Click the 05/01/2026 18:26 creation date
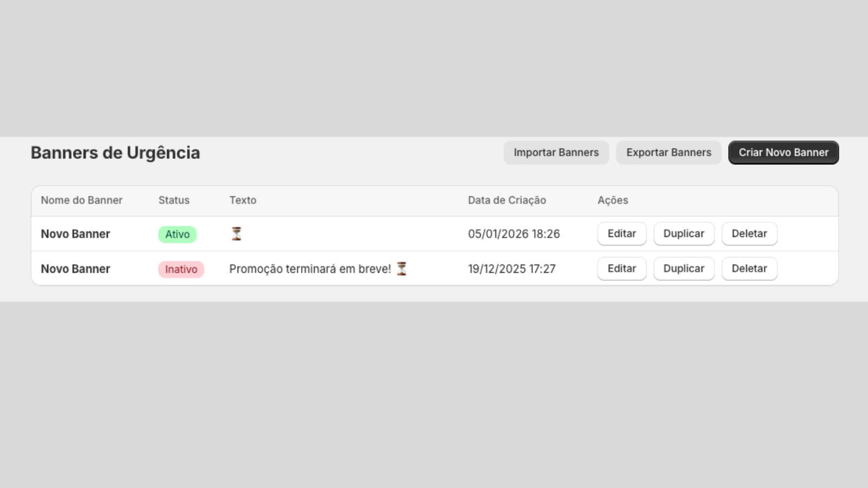The width and height of the screenshot is (868, 488). (x=514, y=234)
